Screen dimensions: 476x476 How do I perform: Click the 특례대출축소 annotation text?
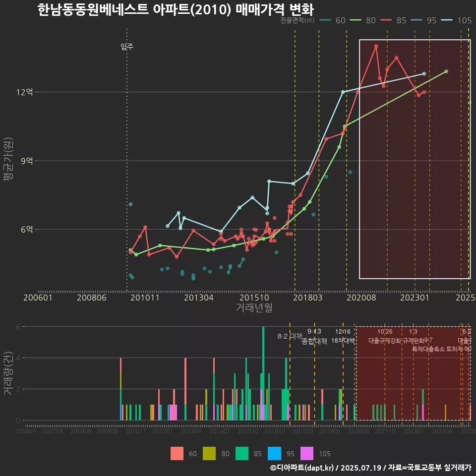point(428,349)
